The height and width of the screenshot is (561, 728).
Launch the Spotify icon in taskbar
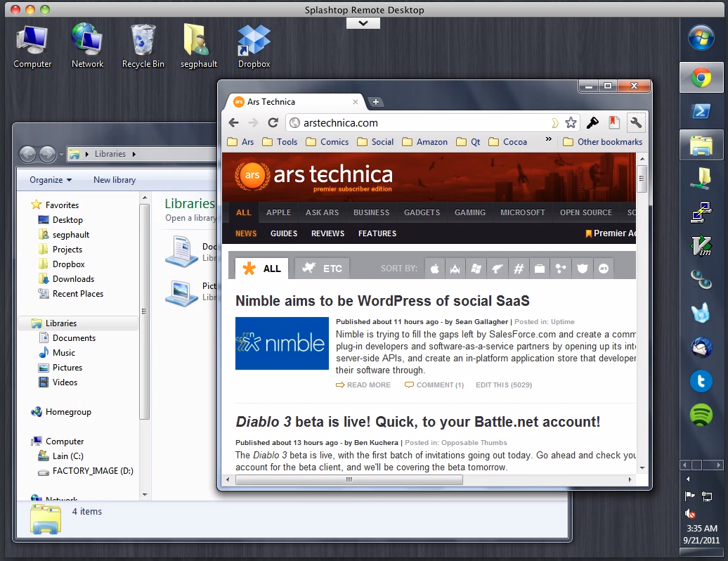(701, 414)
